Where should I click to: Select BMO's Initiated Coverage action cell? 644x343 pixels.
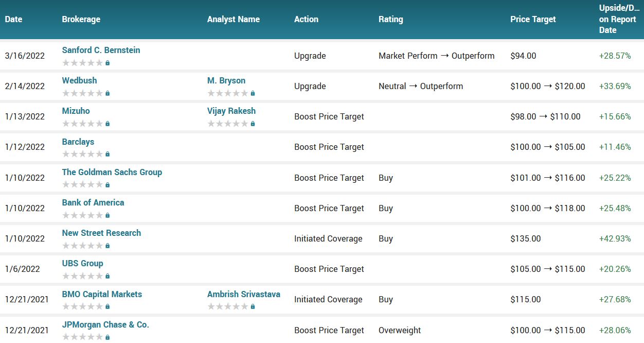(328, 299)
